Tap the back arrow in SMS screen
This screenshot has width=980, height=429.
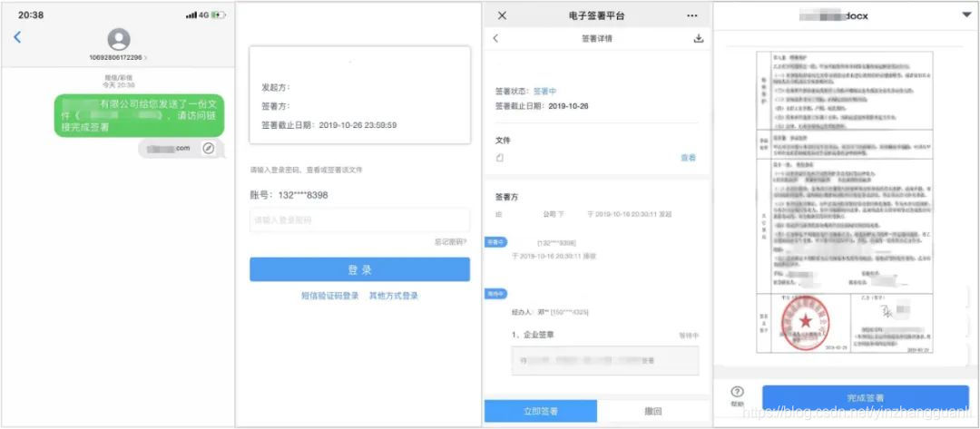(x=17, y=37)
